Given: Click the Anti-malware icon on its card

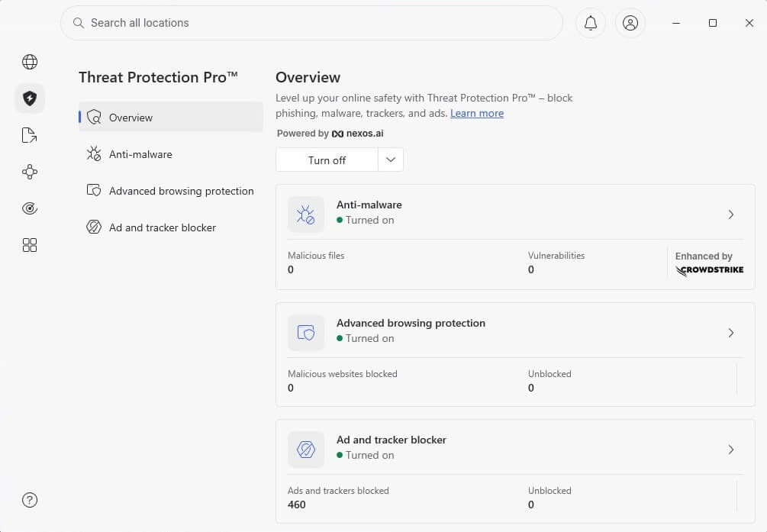Looking at the screenshot, I should click(305, 214).
